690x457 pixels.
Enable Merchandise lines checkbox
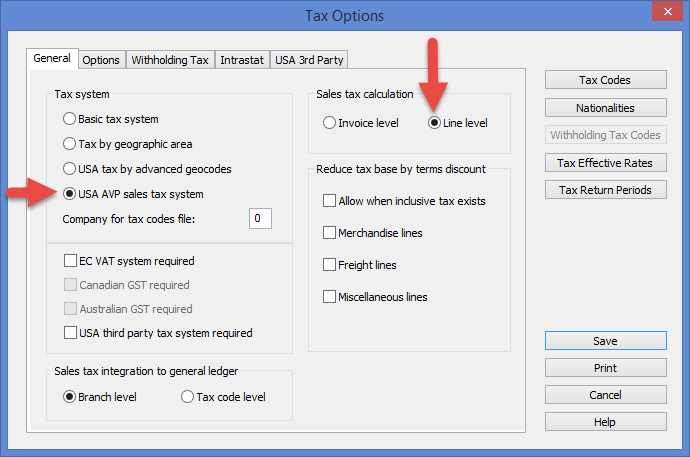330,233
